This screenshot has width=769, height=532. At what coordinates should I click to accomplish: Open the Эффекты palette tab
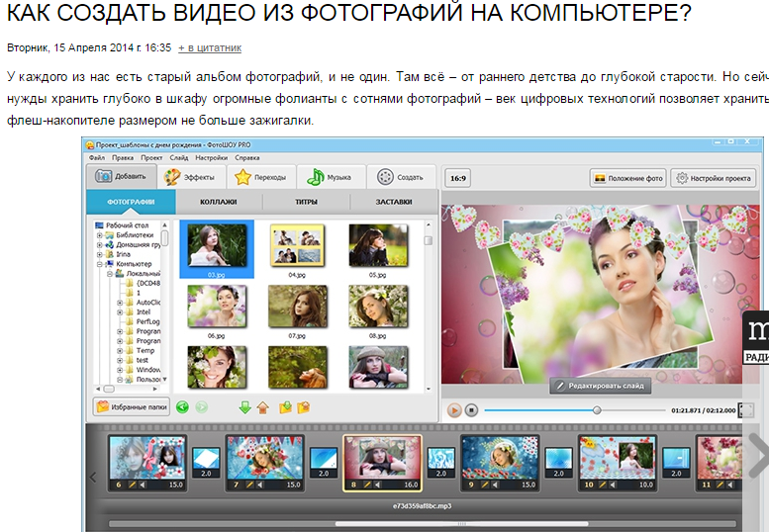pos(191,177)
